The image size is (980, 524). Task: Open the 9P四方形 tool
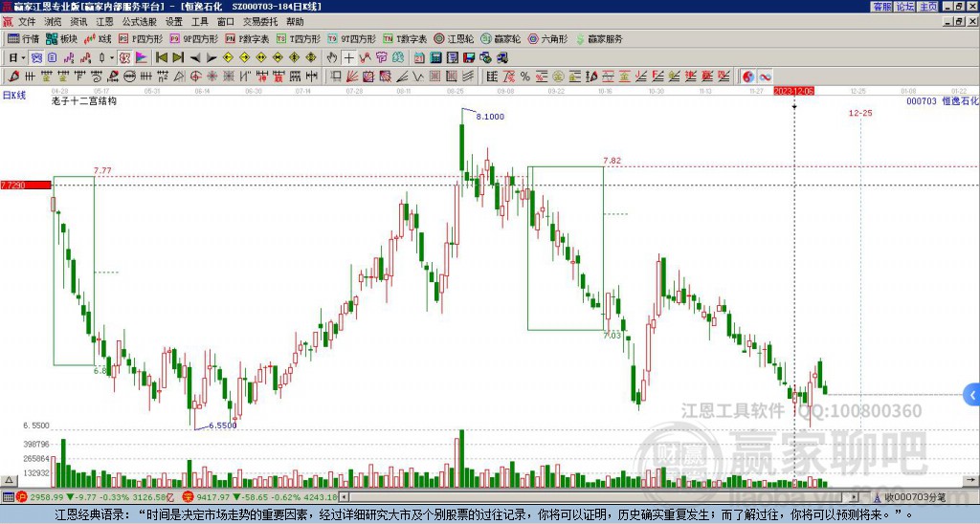click(194, 38)
